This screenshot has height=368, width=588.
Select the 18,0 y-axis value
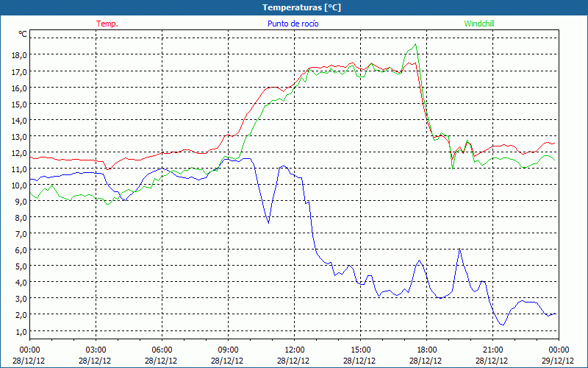coord(19,56)
